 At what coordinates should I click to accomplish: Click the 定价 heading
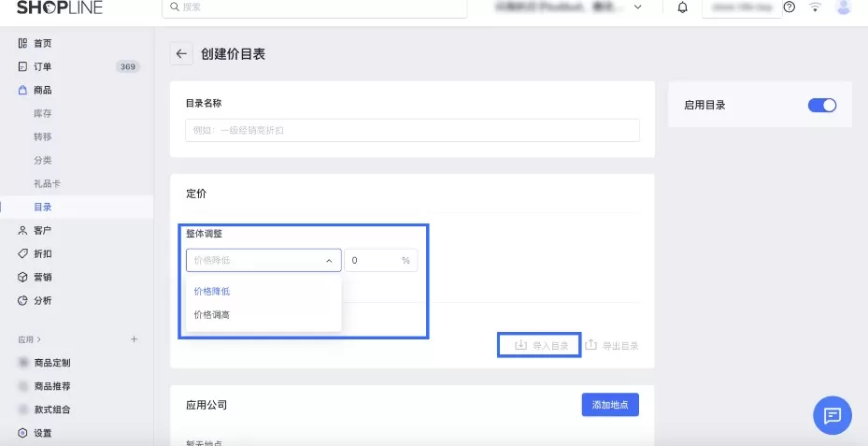click(196, 194)
